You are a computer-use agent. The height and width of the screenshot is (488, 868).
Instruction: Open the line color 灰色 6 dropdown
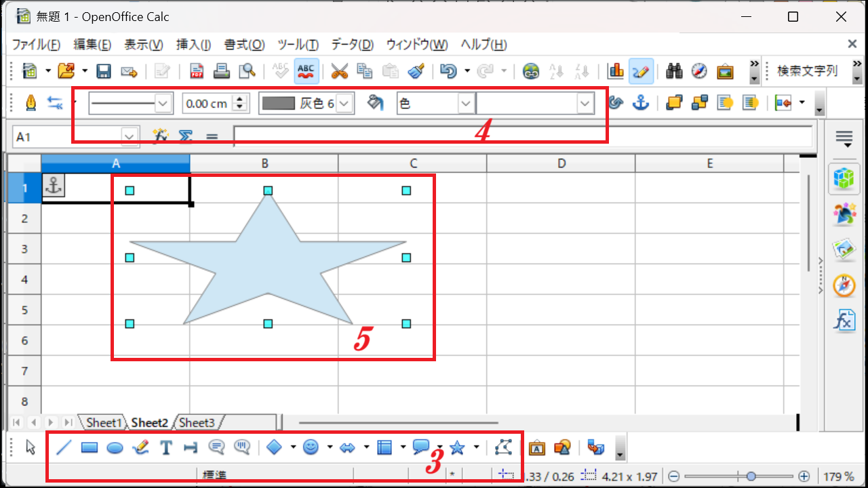click(345, 103)
